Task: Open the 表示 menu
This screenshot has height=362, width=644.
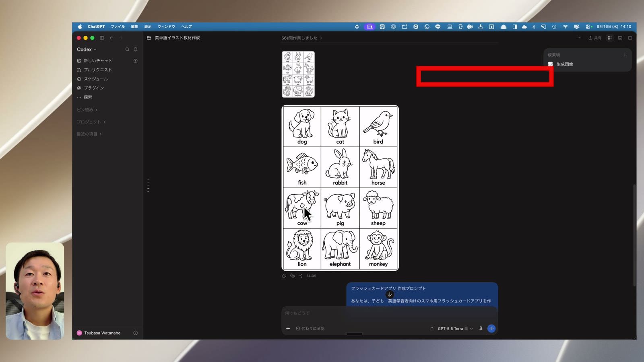Action: 148,27
